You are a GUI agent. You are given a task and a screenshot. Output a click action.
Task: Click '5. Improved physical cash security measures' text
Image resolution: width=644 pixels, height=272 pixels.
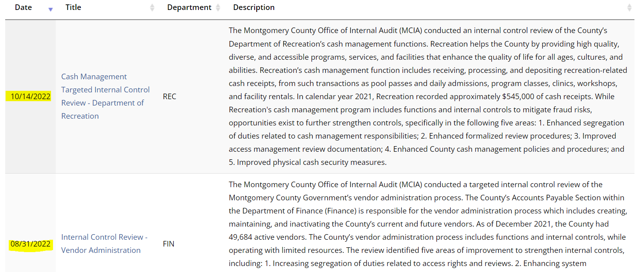(307, 162)
